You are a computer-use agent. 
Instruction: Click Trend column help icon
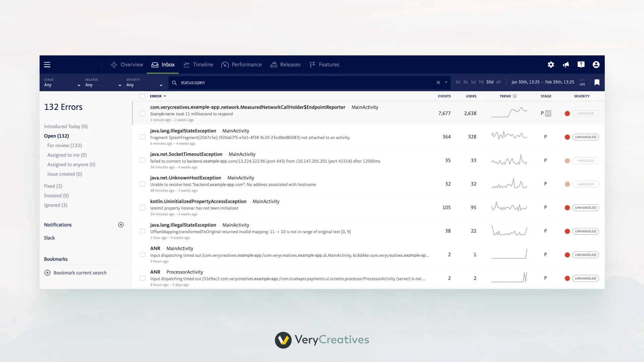[515, 96]
